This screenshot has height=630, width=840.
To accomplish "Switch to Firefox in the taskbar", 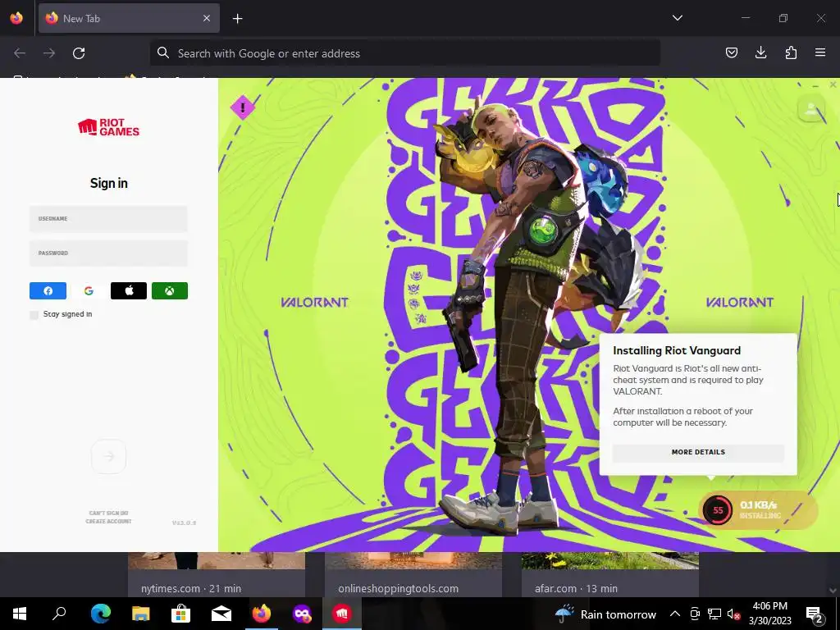I will coord(262,614).
